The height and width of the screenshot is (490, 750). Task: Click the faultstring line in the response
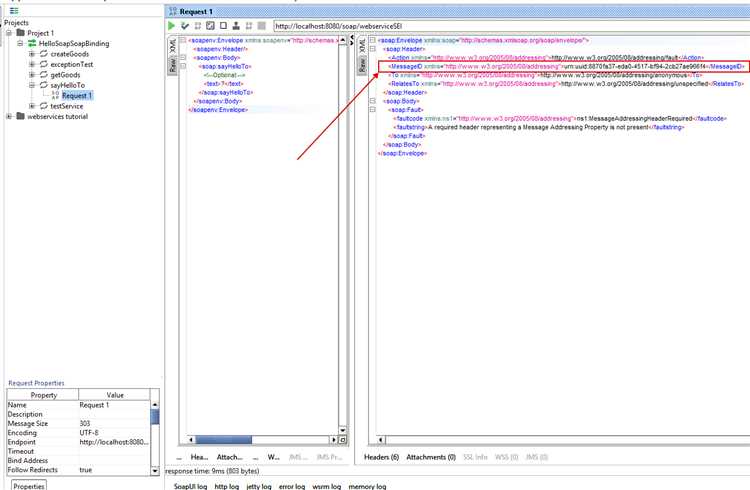tap(538, 127)
